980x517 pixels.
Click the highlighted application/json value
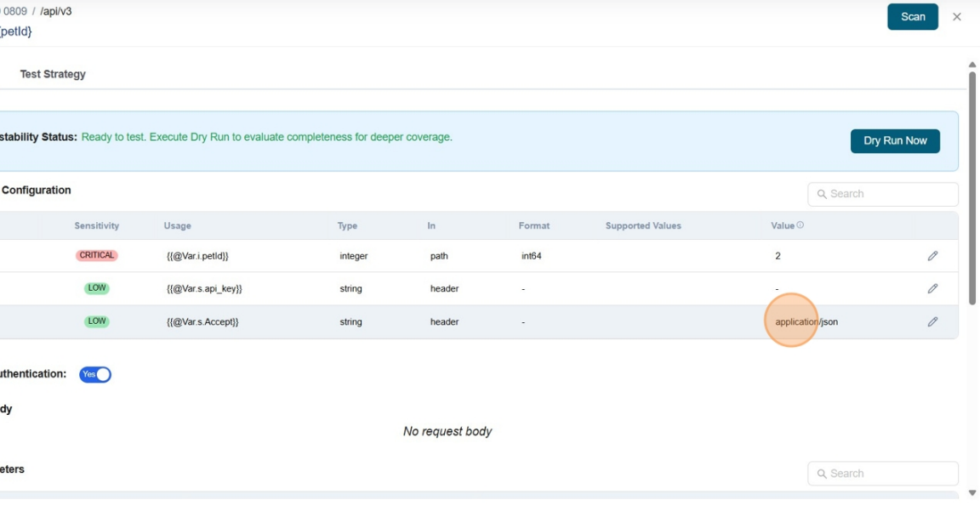(x=803, y=321)
